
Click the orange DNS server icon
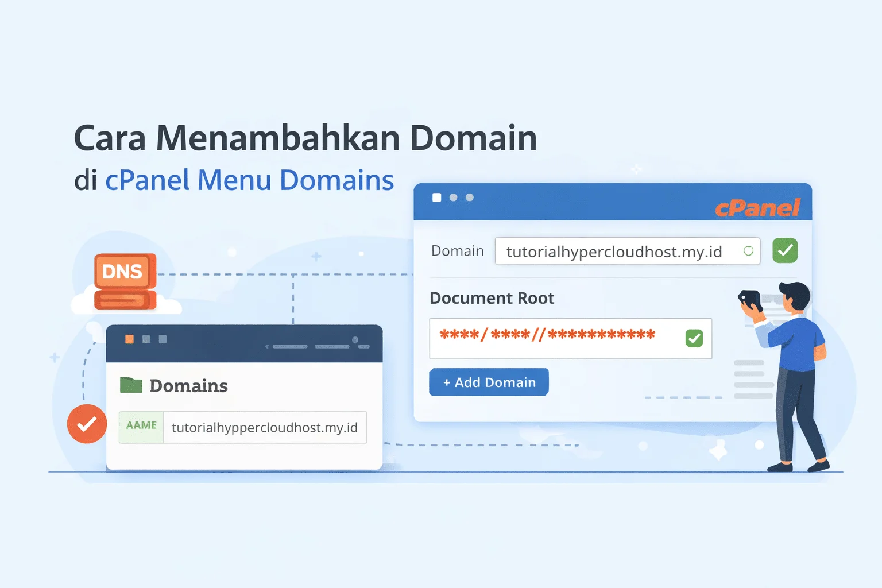pyautogui.click(x=125, y=281)
